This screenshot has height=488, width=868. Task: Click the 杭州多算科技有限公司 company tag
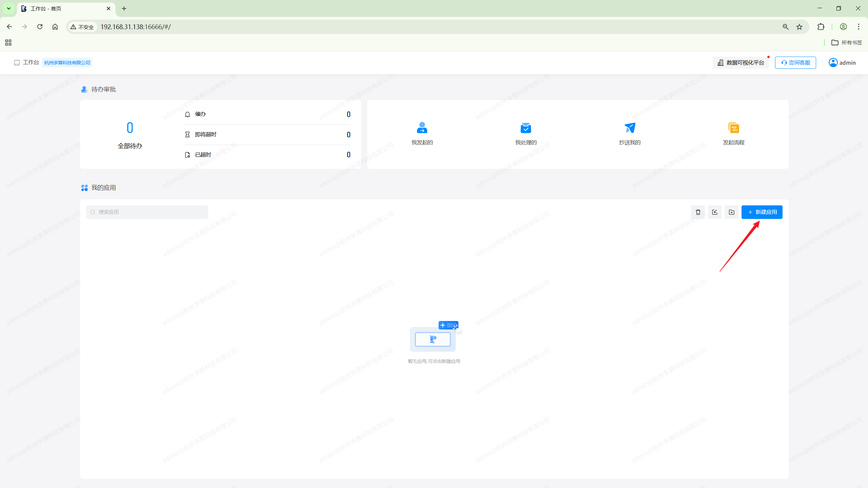point(67,63)
